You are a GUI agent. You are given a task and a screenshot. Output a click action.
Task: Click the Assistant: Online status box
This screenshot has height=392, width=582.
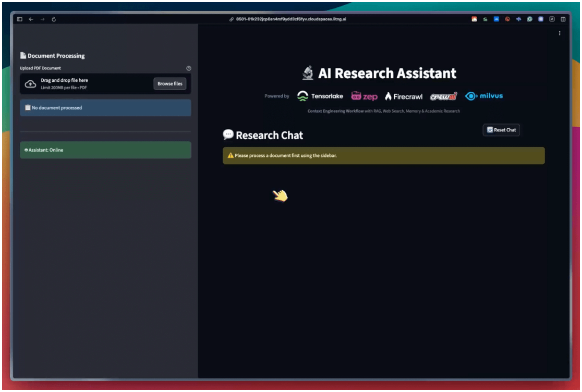pyautogui.click(x=105, y=150)
